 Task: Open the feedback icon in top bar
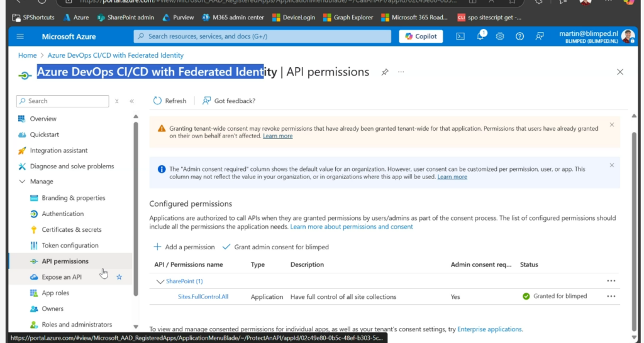[540, 36]
